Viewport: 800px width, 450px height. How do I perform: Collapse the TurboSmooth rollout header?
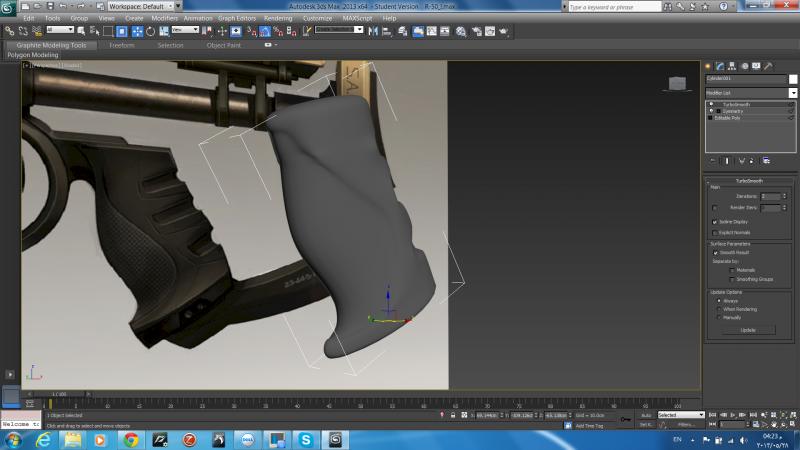pyautogui.click(x=749, y=181)
